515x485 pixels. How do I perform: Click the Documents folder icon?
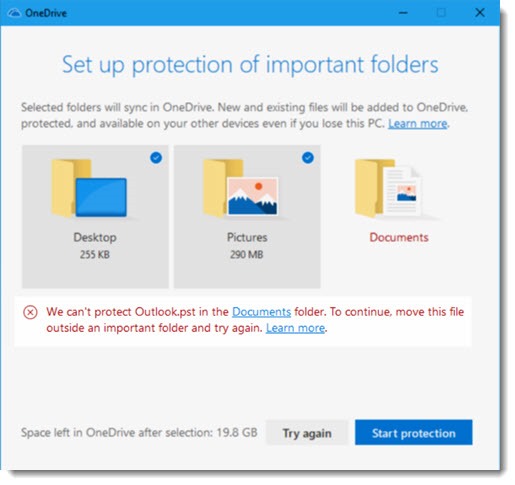tap(388, 189)
